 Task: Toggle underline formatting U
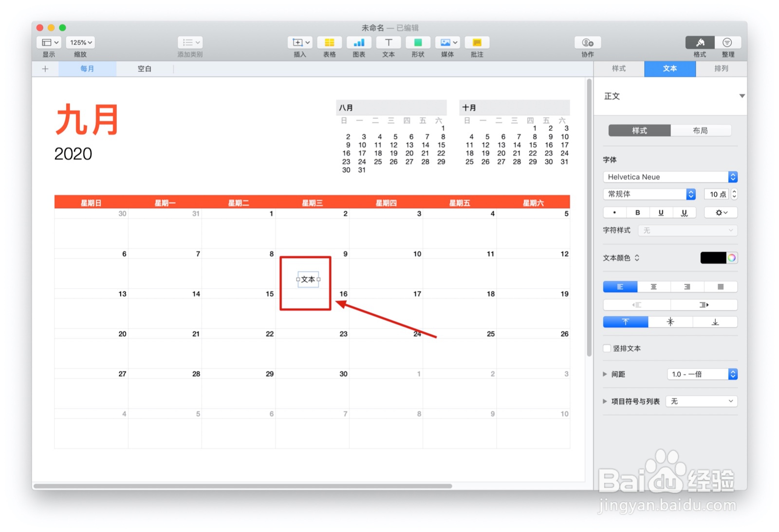click(x=661, y=212)
